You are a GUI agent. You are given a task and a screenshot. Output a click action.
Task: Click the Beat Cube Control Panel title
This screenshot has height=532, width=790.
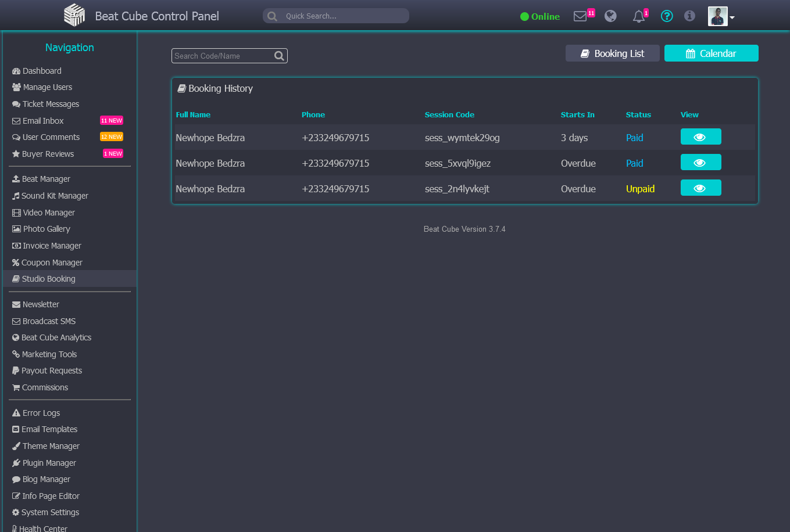point(157,16)
